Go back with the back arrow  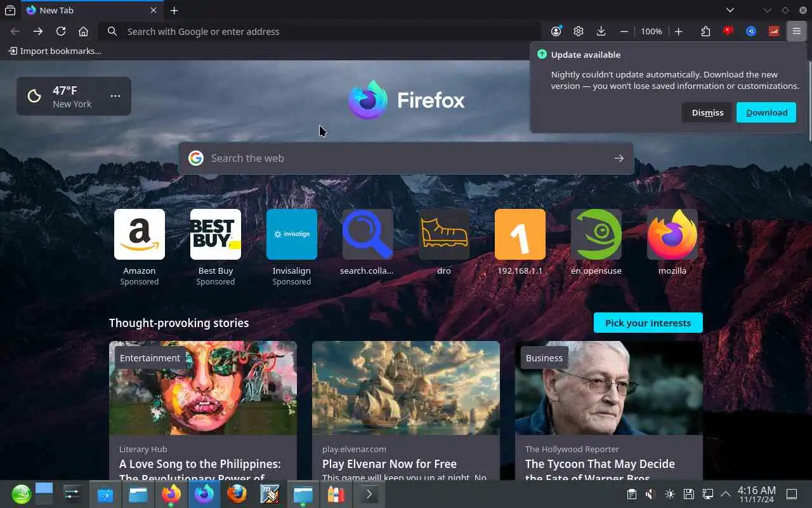coord(15,31)
